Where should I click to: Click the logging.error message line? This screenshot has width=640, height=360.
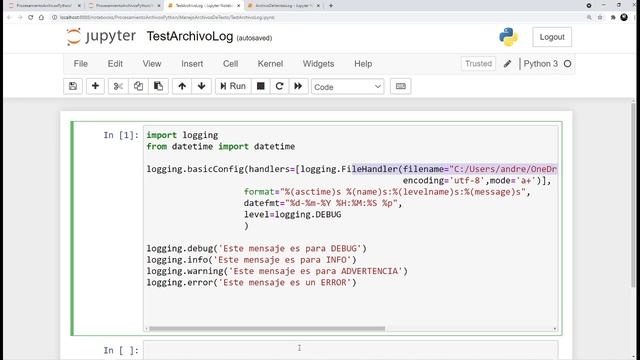[x=251, y=283]
